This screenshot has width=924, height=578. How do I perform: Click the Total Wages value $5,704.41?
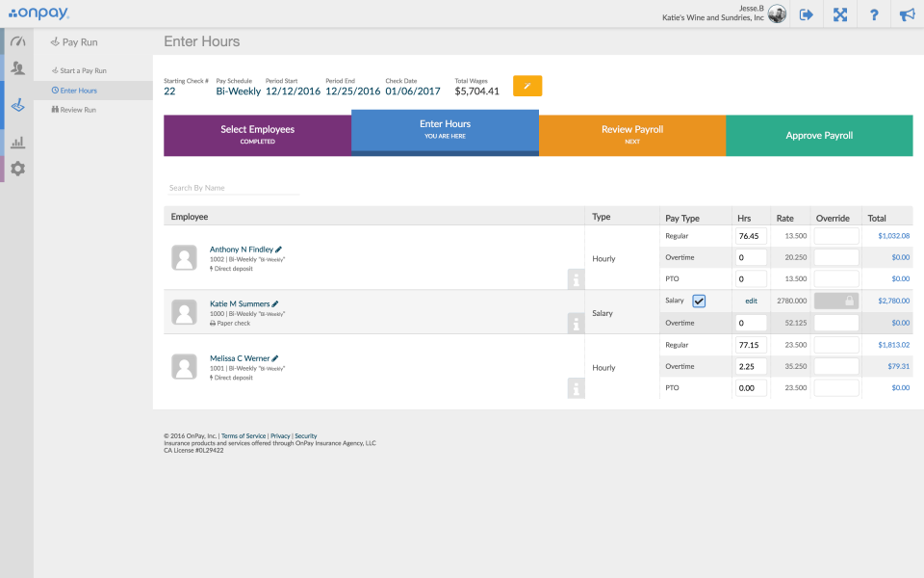tap(476, 91)
